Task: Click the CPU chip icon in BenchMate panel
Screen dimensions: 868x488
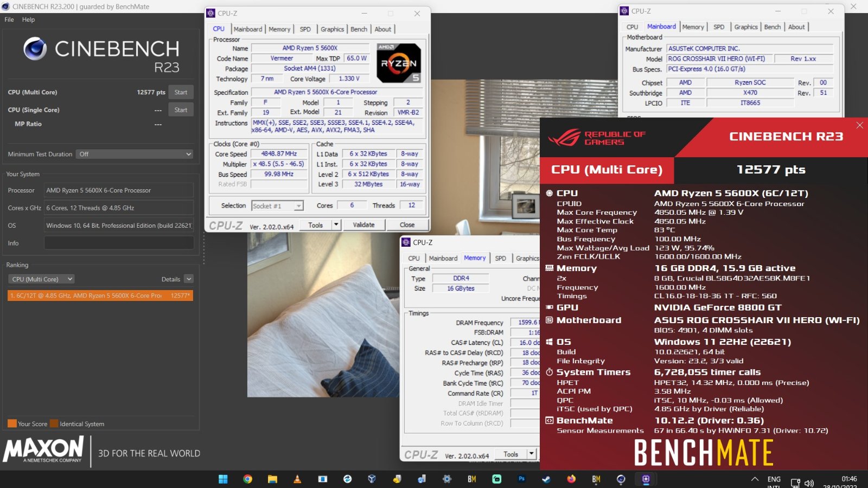Action: (x=549, y=193)
